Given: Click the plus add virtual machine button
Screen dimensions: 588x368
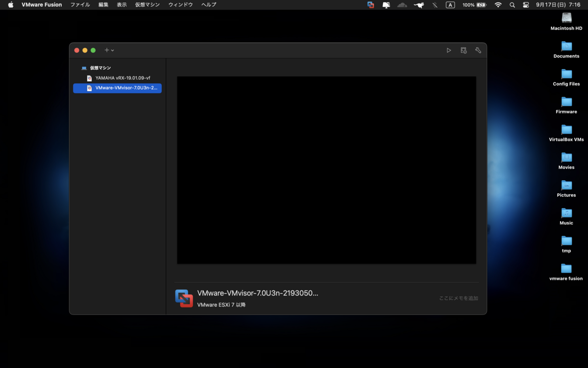Looking at the screenshot, I should 107,50.
